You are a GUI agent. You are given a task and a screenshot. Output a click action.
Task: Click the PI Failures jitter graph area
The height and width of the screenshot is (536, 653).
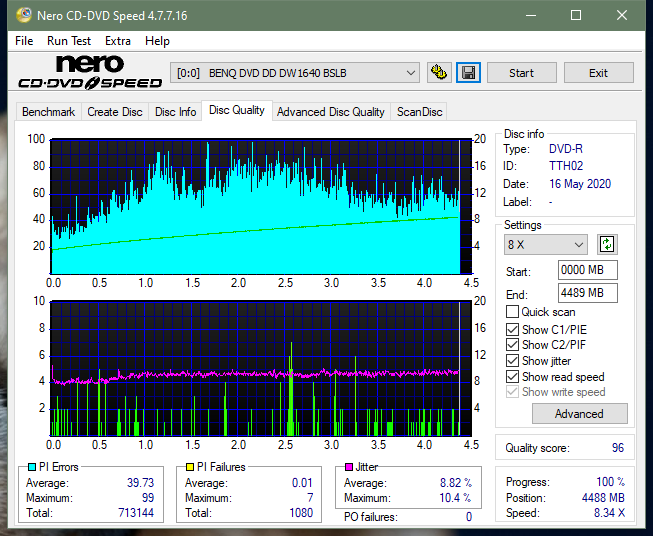point(261,369)
